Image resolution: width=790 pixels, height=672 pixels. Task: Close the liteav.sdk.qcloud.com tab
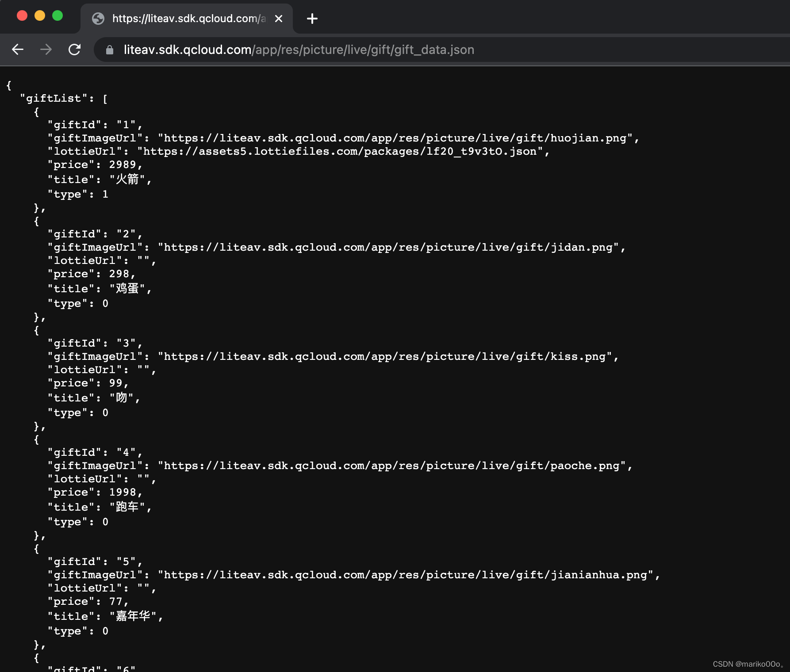(x=279, y=19)
